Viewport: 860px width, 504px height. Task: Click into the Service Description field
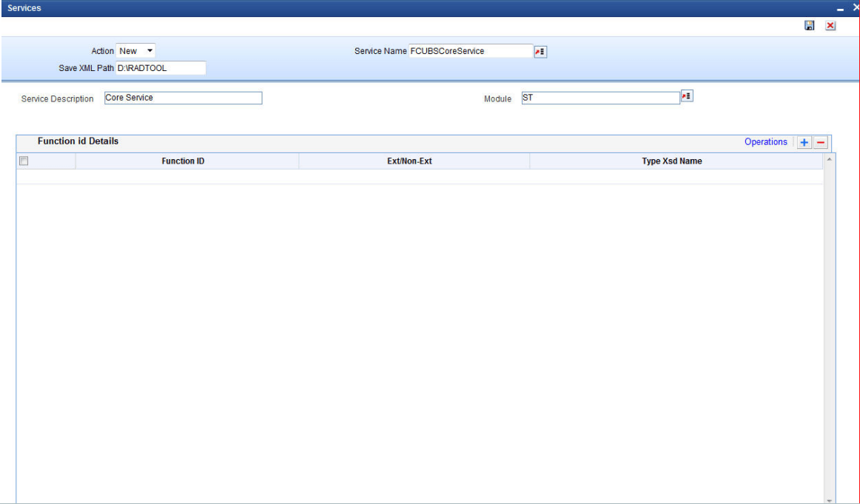pos(184,98)
